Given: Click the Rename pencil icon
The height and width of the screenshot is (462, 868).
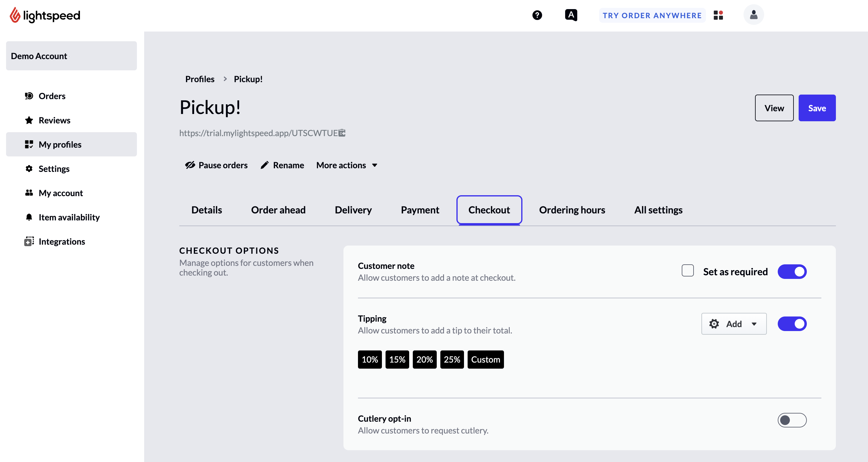Looking at the screenshot, I should [264, 165].
